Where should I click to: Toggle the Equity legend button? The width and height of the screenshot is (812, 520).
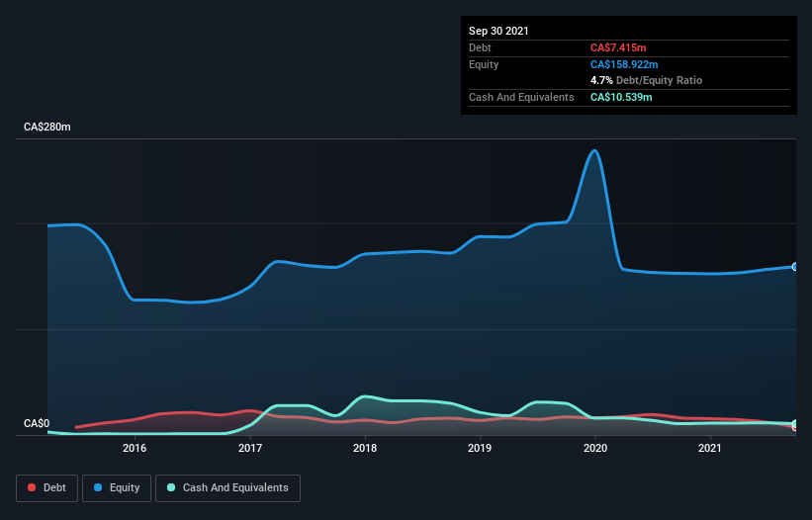[x=117, y=488]
